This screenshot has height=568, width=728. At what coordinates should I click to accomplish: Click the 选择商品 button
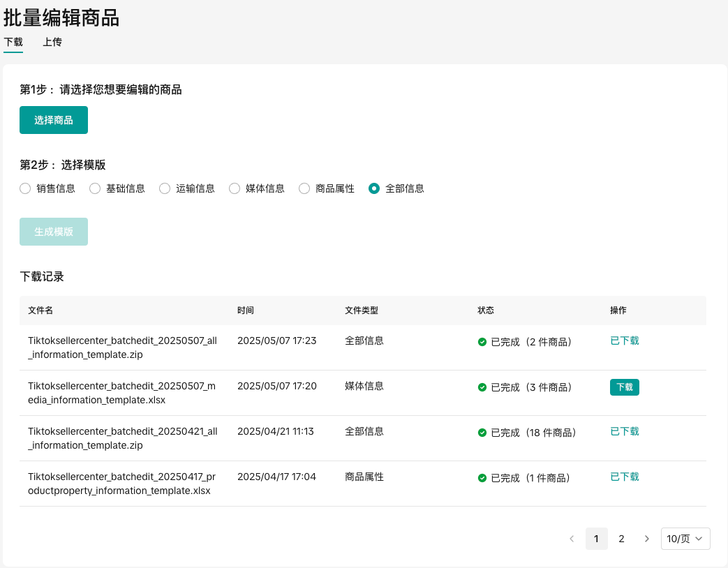54,120
